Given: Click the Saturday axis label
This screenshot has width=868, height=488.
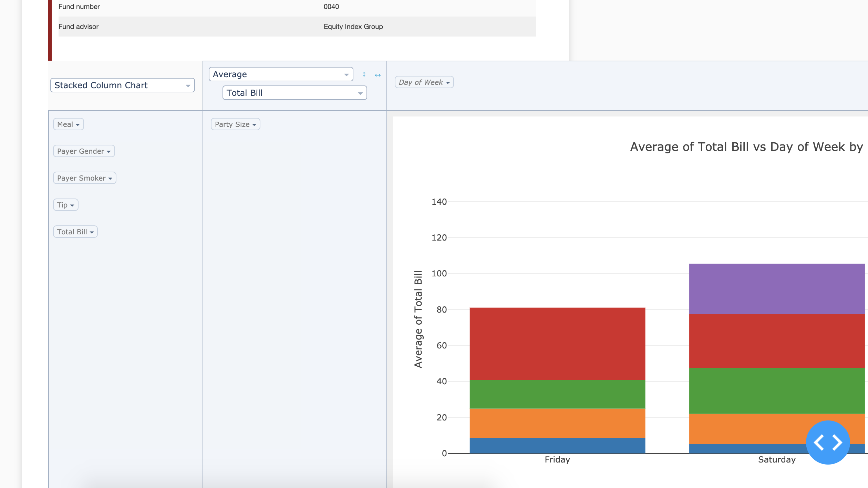Looking at the screenshot, I should tap(777, 459).
